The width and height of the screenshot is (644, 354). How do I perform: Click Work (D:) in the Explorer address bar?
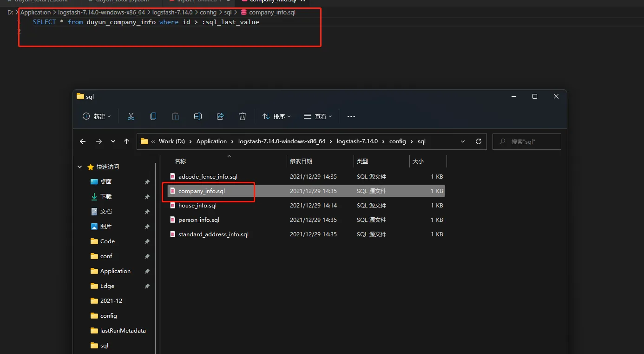173,141
